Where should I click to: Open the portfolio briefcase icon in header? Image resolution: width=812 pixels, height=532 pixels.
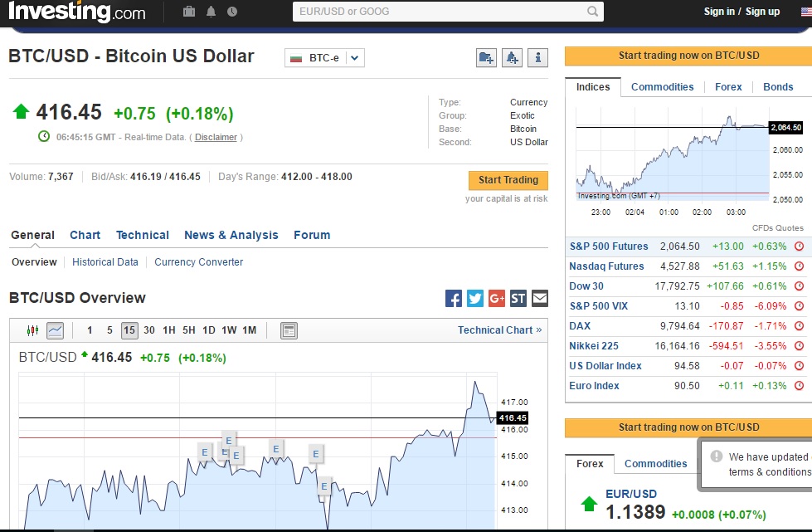(x=189, y=12)
